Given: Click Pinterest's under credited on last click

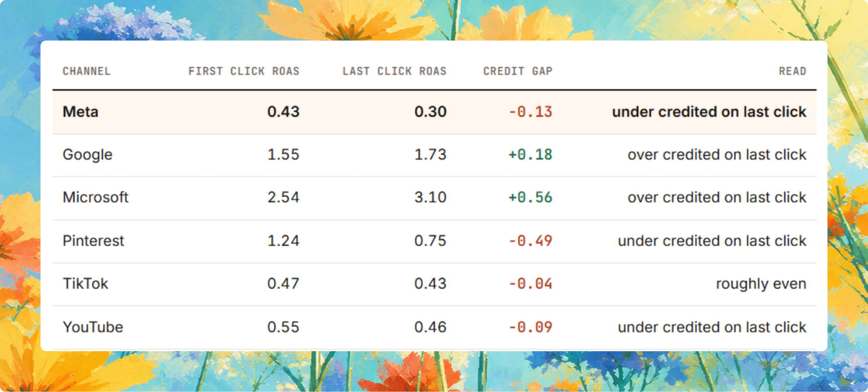Looking at the screenshot, I should [712, 241].
